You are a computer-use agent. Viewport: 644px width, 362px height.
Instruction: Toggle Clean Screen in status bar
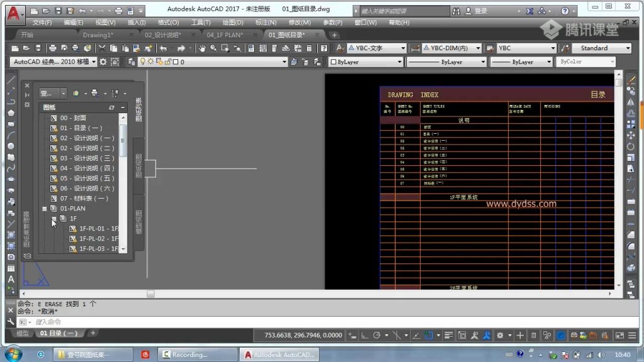619,336
